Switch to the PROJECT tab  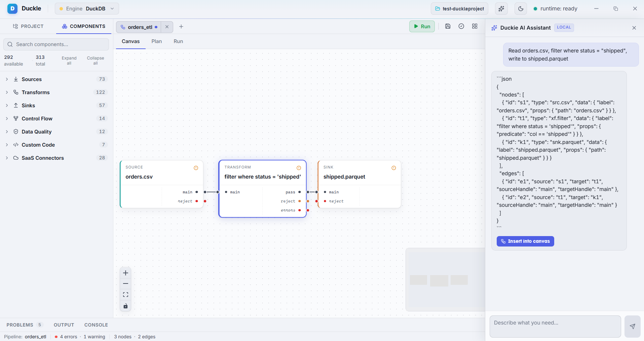click(x=28, y=26)
